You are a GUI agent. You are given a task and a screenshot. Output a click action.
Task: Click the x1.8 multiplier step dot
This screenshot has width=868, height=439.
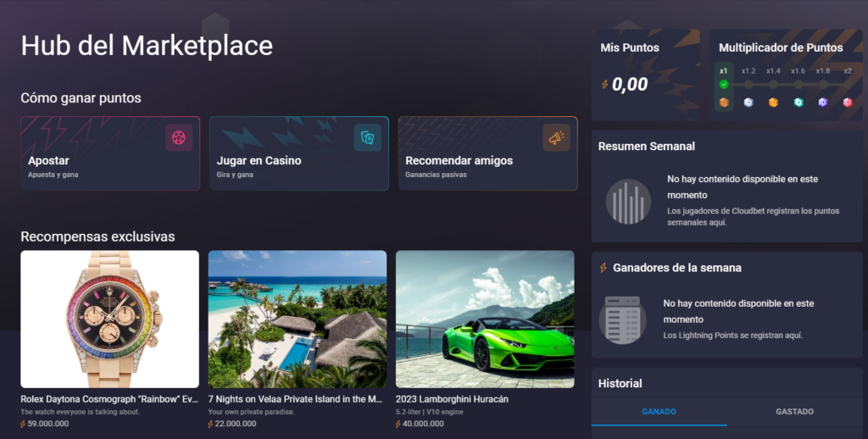[823, 84]
